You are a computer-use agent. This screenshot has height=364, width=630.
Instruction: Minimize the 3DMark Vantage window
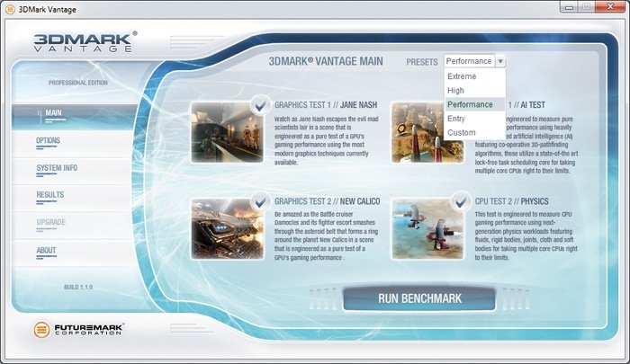tap(569, 7)
